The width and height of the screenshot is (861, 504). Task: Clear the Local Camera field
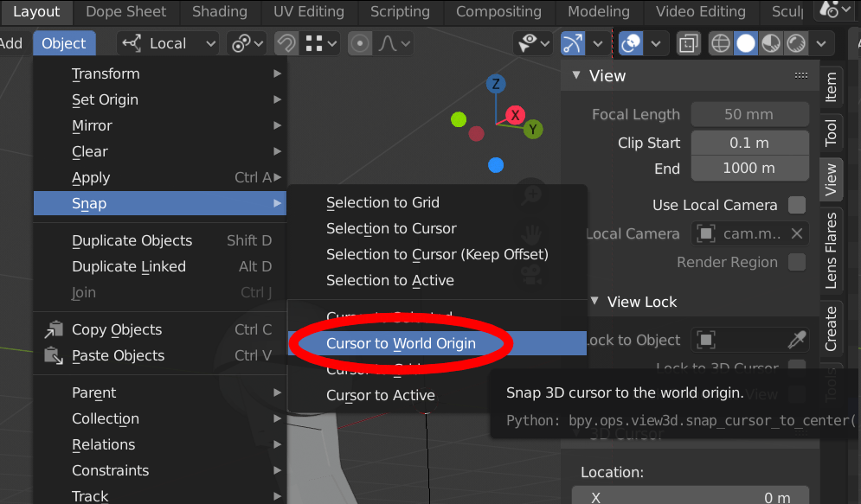click(797, 233)
